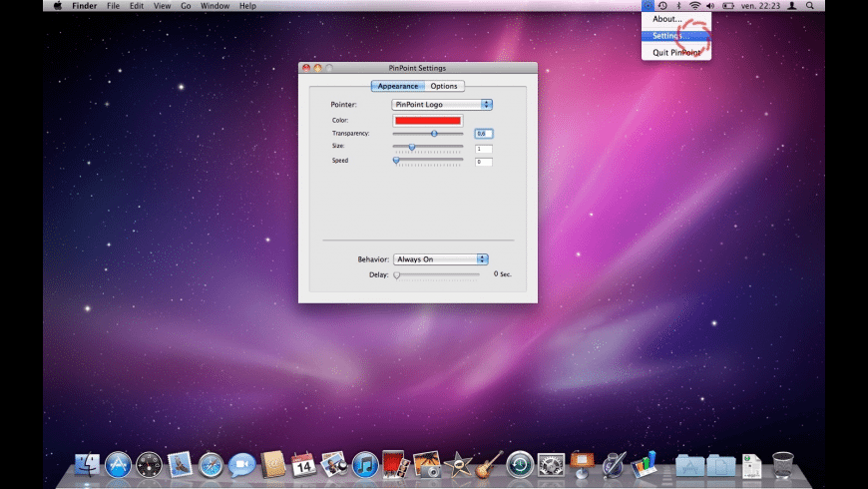Launch Mail from the Dock
868x489 pixels.
tap(180, 464)
